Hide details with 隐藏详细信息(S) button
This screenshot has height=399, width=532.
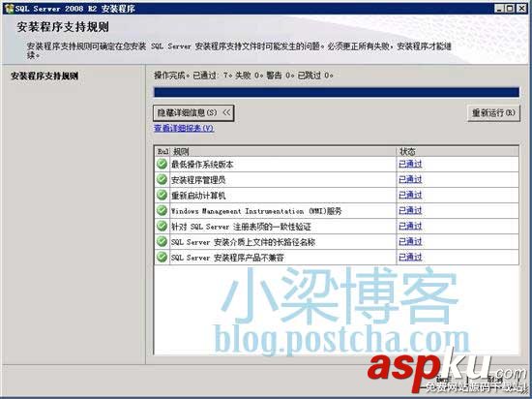[x=193, y=113]
